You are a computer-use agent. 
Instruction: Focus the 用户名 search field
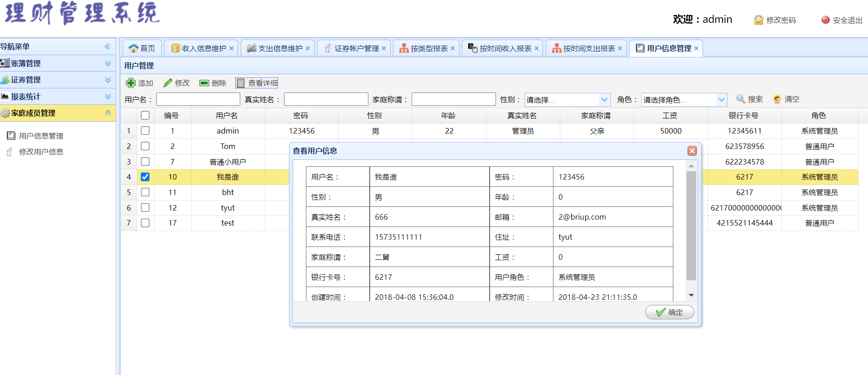click(x=198, y=99)
